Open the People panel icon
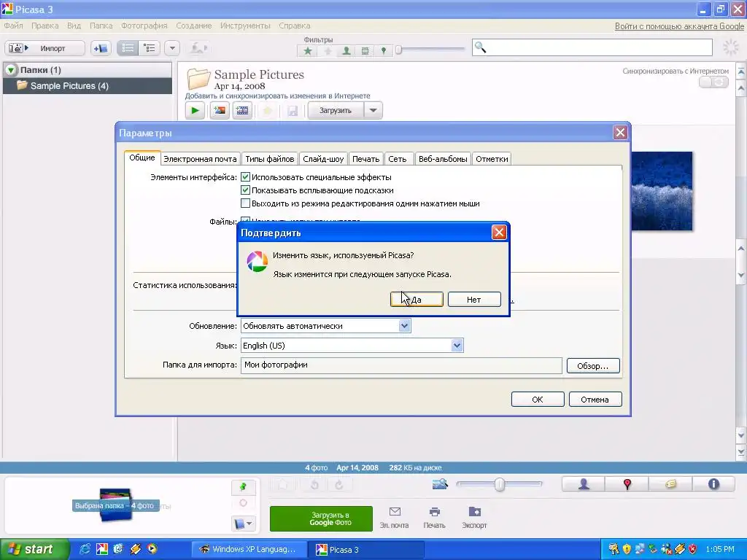Screen dimensions: 747x560 584,484
